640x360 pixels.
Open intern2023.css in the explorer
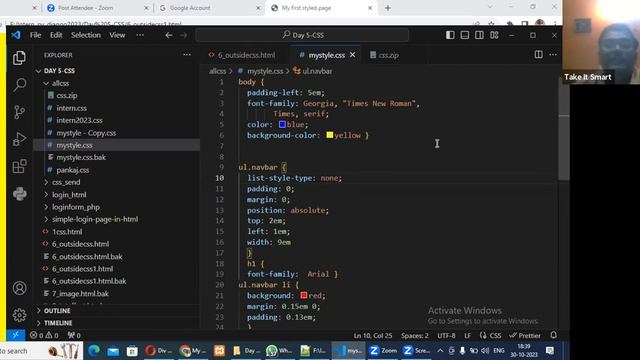click(x=79, y=120)
